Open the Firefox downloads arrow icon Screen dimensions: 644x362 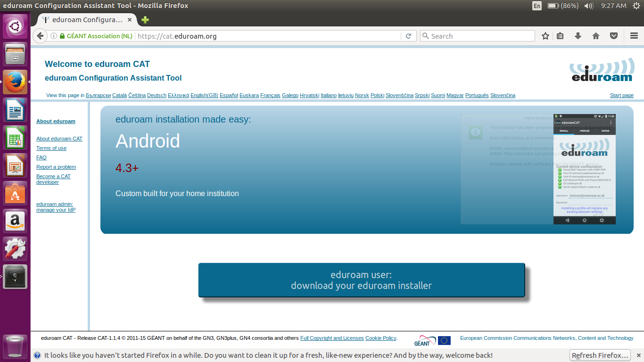[578, 36]
